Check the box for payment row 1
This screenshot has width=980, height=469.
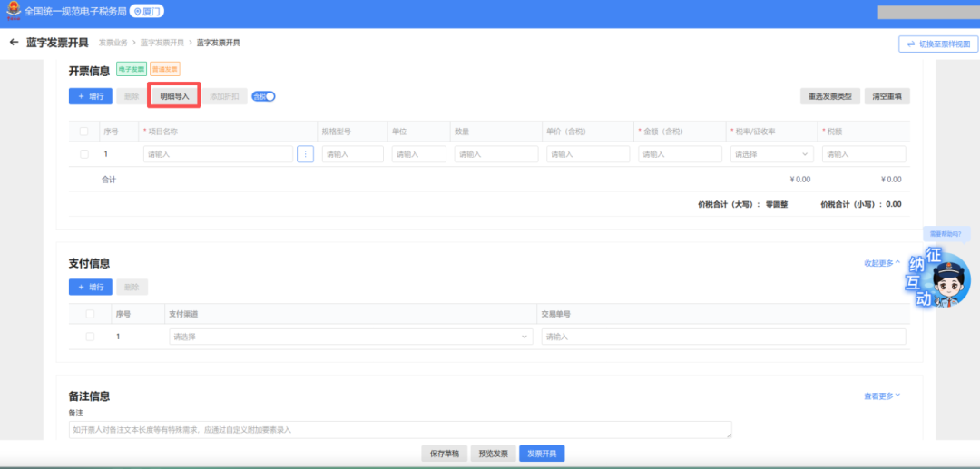click(90, 337)
